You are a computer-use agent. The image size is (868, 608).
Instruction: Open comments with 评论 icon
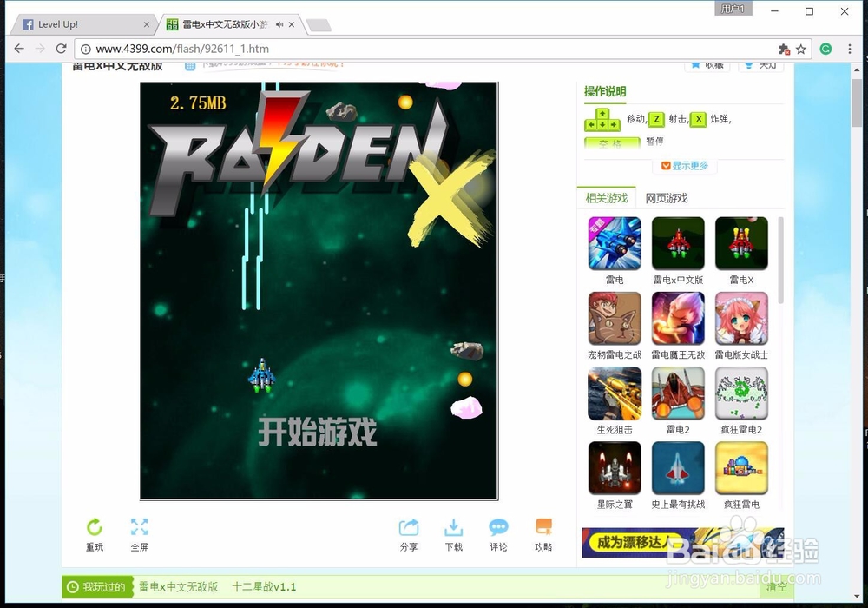(x=498, y=535)
